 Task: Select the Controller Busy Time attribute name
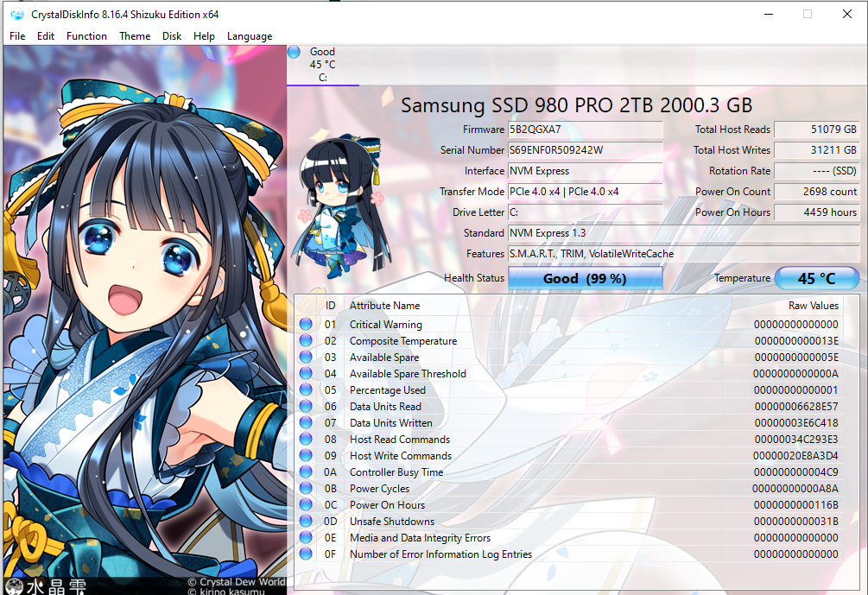coord(396,472)
